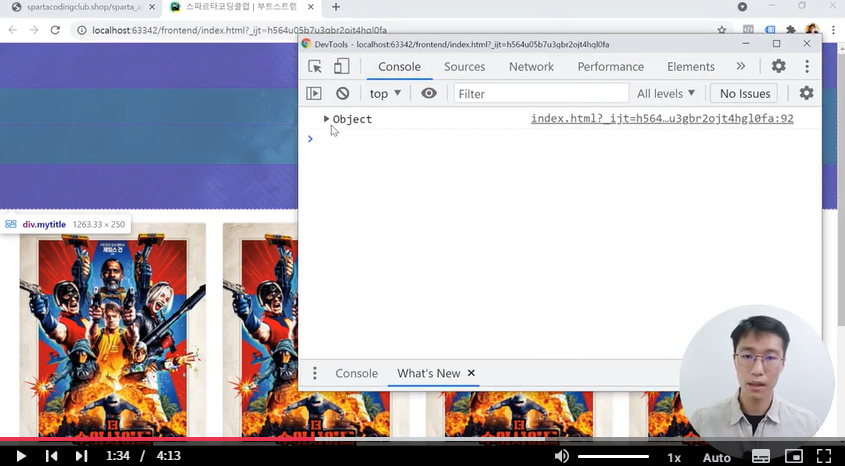
Task: Open the Chrome tab search dropdown
Action: pyautogui.click(x=742, y=7)
